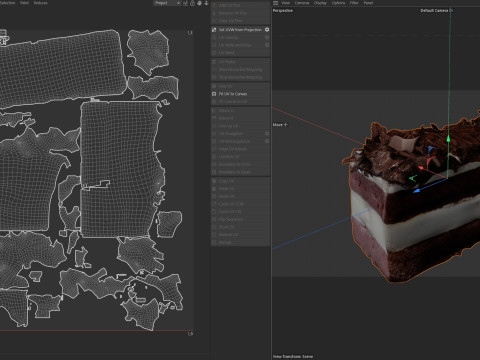Click Fit UV to Canvas command

tap(233, 94)
